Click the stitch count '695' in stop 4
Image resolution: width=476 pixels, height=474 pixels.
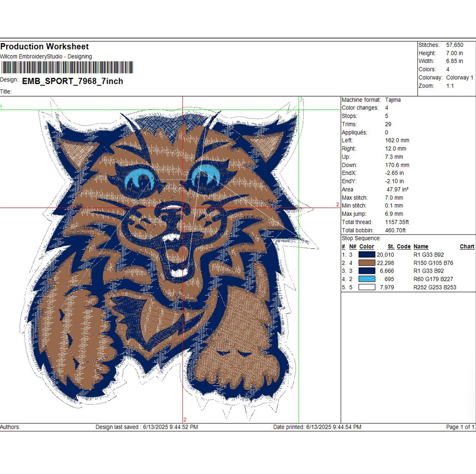[389, 279]
